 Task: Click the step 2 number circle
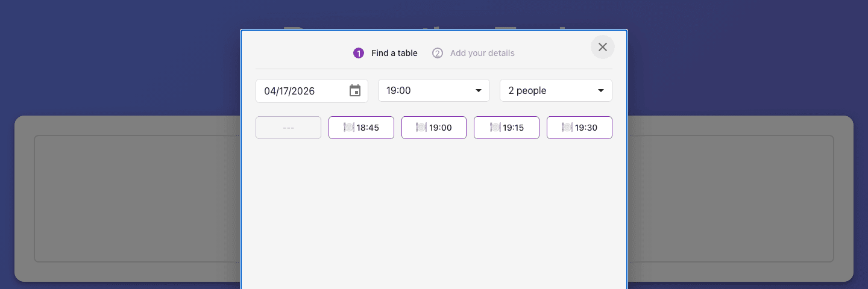click(438, 53)
